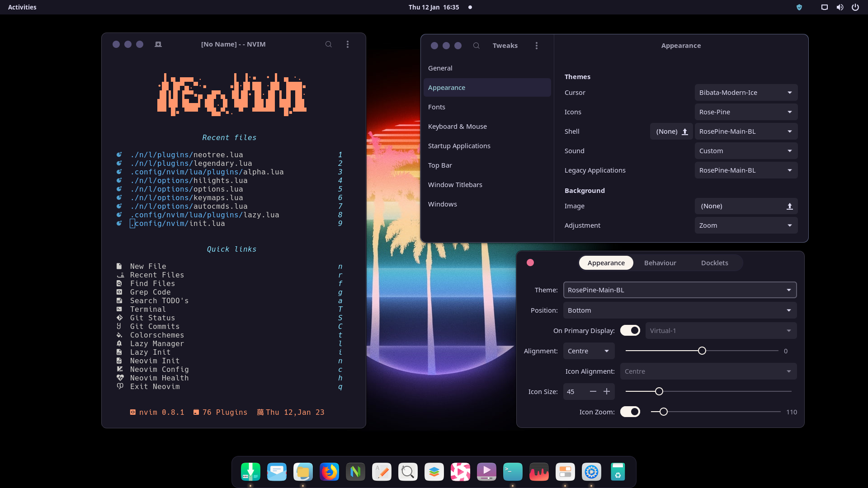Select Windows in Tweaks sidebar
The image size is (868, 488).
tap(487, 204)
